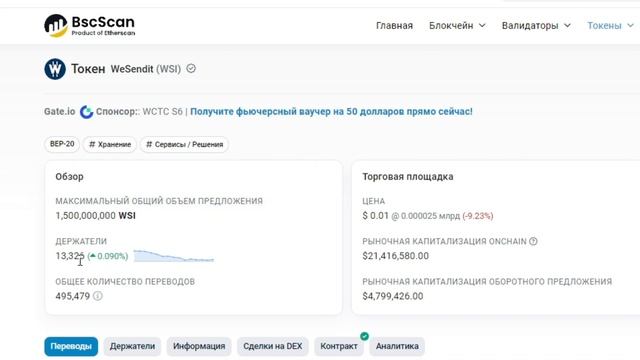
Task: Click the Gate.io sponsor logo icon
Action: tap(87, 111)
